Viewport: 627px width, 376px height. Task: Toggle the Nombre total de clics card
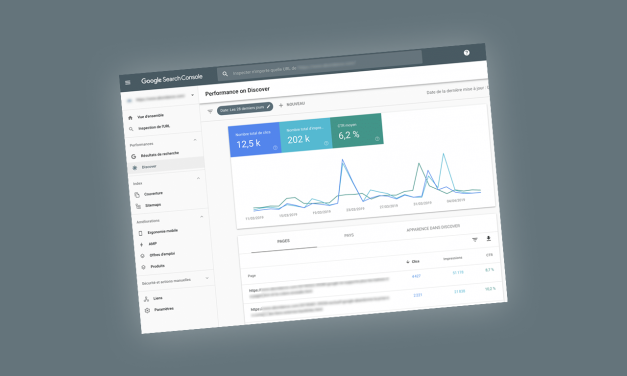tap(255, 139)
